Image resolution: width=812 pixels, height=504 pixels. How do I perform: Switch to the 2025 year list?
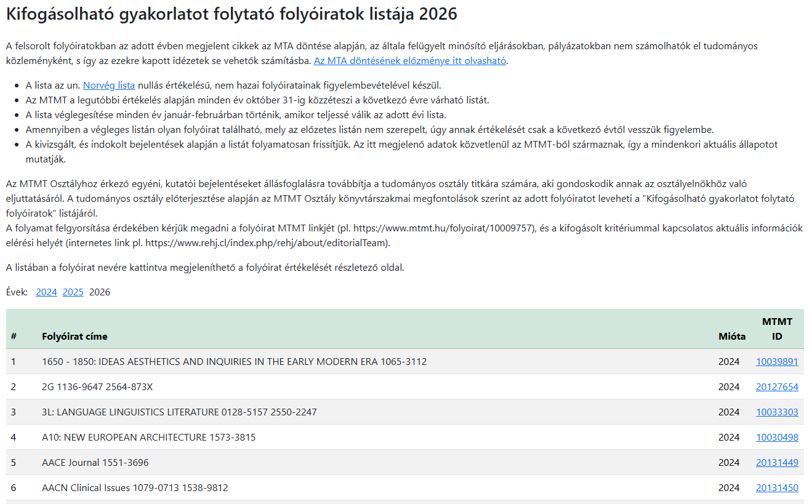(x=73, y=292)
